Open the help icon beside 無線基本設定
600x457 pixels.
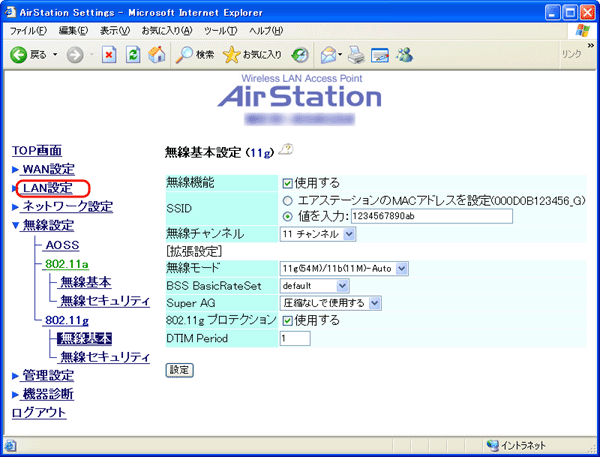(x=286, y=149)
